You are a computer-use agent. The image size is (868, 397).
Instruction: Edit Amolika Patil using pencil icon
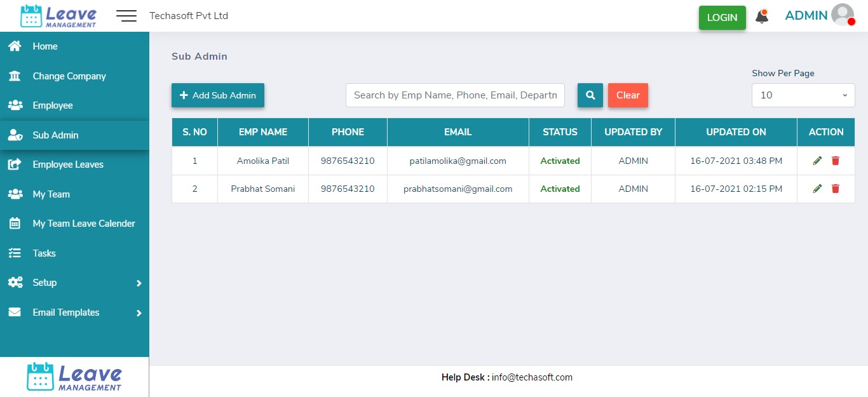(x=817, y=161)
